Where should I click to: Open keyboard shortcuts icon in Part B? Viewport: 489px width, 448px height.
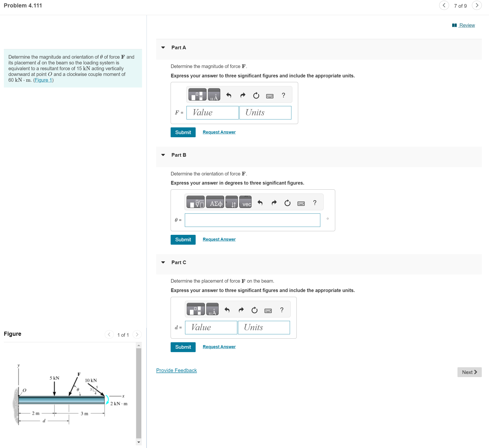(301, 203)
